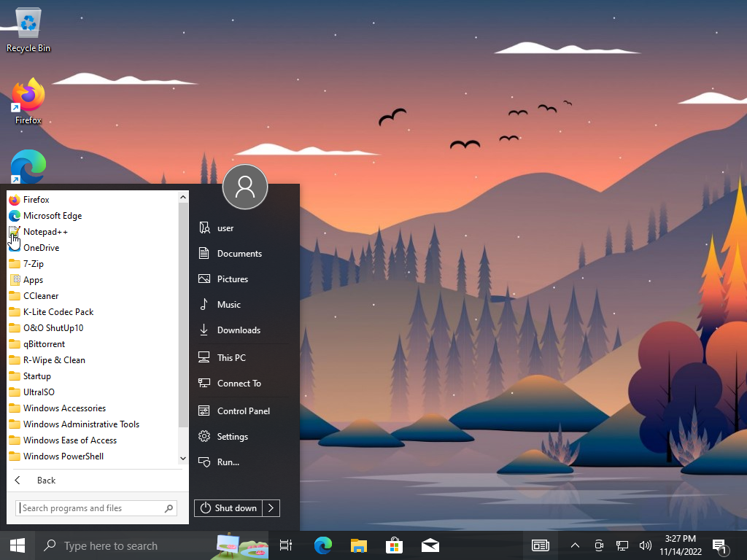Screen dimensions: 747x560
Task: Open Music from the start menu
Action: [243, 304]
